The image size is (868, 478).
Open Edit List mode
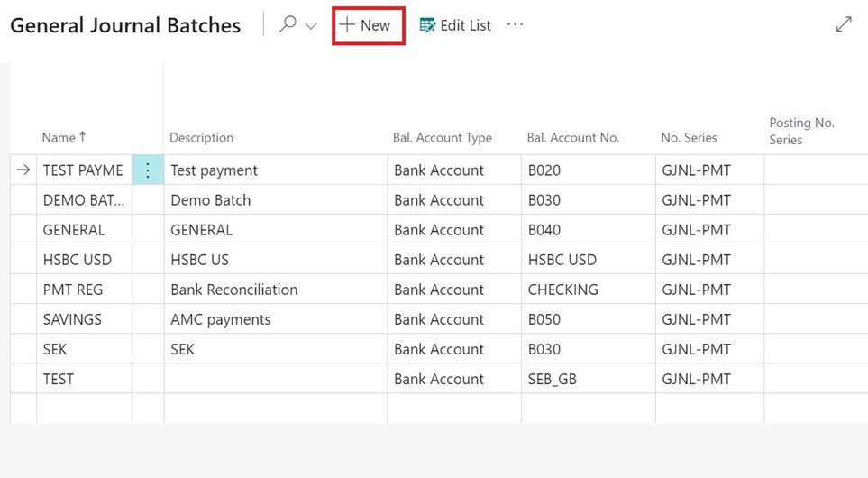[x=455, y=25]
